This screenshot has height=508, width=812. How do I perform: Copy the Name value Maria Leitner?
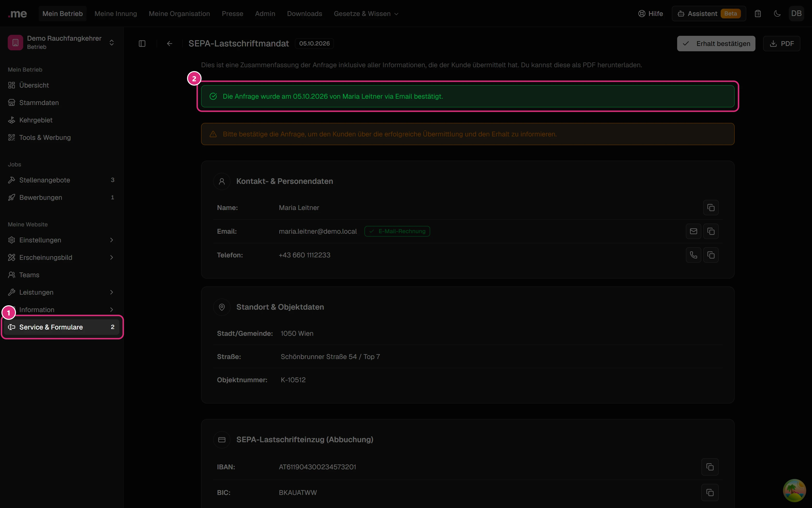(711, 208)
